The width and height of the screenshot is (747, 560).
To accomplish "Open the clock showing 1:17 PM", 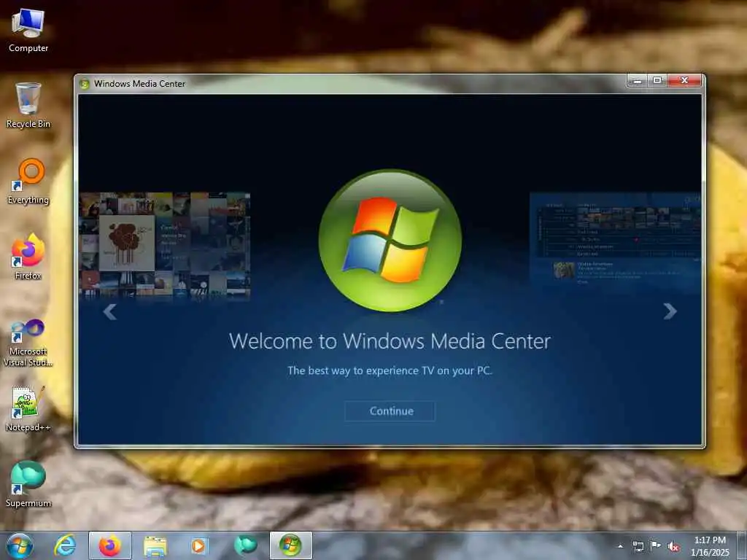I will coord(710,546).
